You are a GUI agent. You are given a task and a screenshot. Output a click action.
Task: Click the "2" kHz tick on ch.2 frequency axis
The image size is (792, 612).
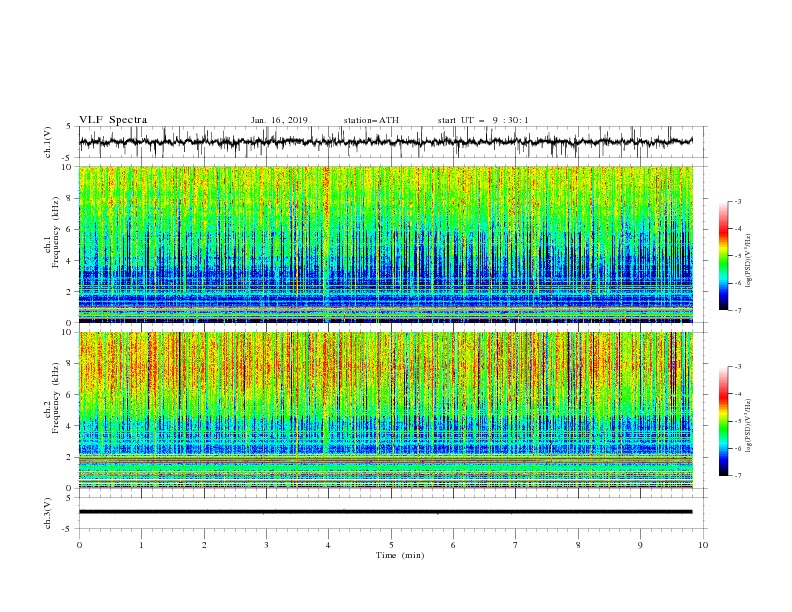click(x=71, y=457)
